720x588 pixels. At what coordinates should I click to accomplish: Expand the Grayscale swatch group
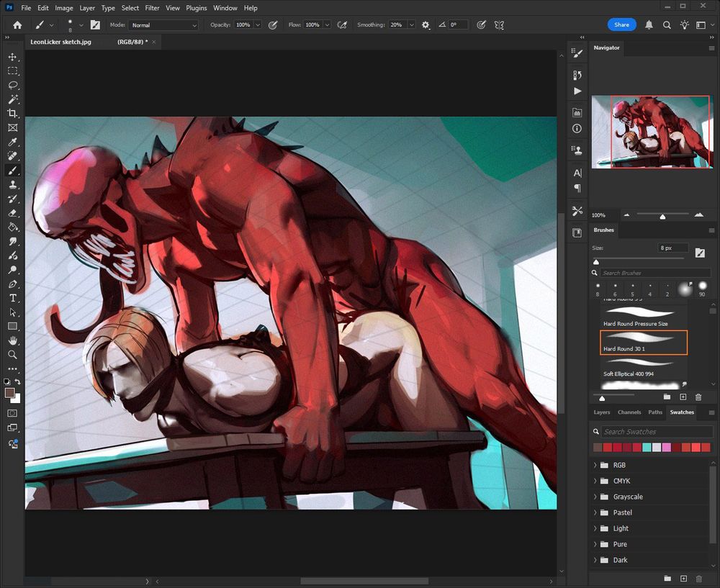[x=595, y=497]
